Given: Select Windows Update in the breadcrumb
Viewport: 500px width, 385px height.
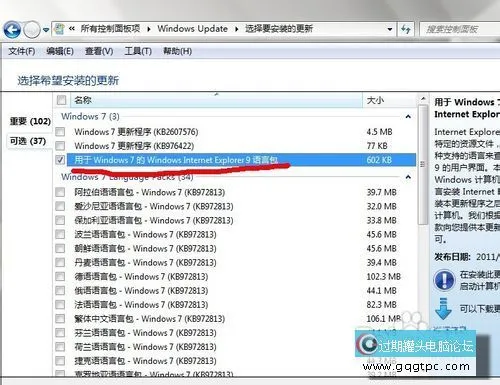Looking at the screenshot, I should (x=192, y=29).
